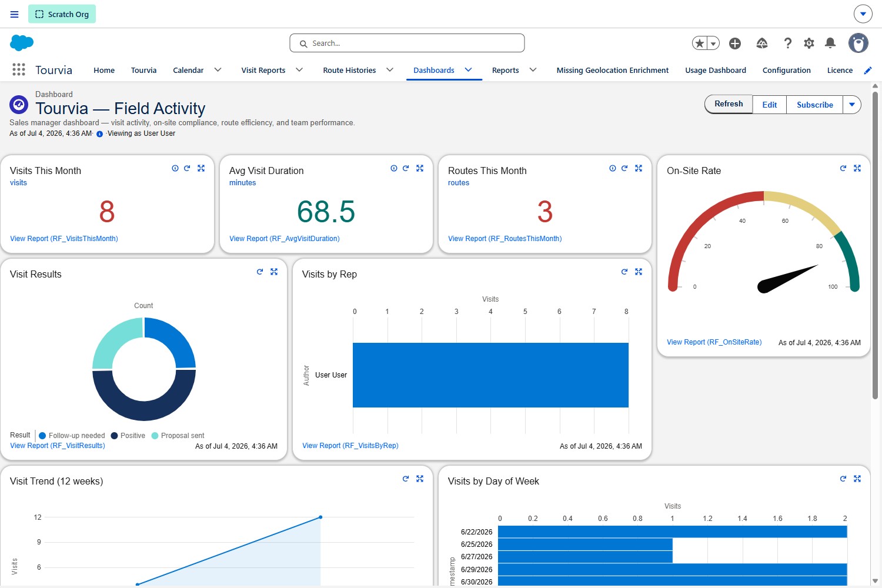Open the Visit Reports tab
Image resolution: width=882 pixels, height=588 pixels.
263,70
